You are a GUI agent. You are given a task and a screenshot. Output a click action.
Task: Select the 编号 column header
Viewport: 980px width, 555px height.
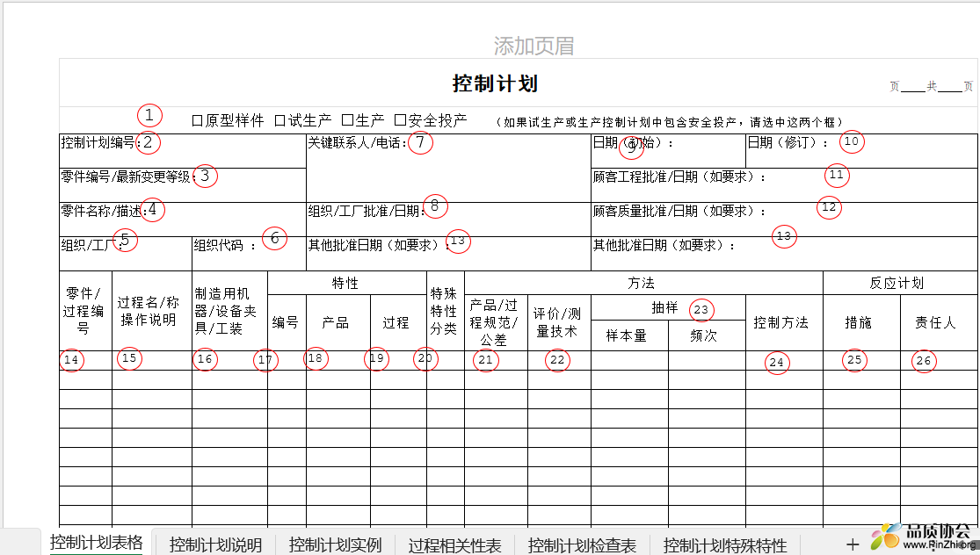[287, 323]
